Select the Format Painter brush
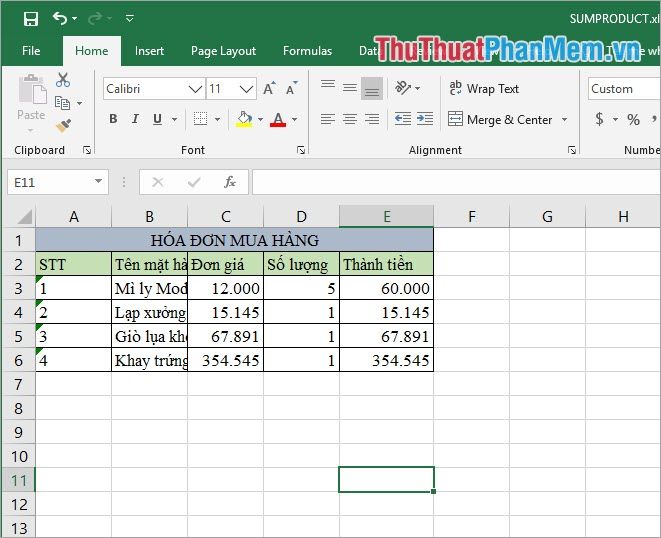The height and width of the screenshot is (538, 661). [63, 126]
